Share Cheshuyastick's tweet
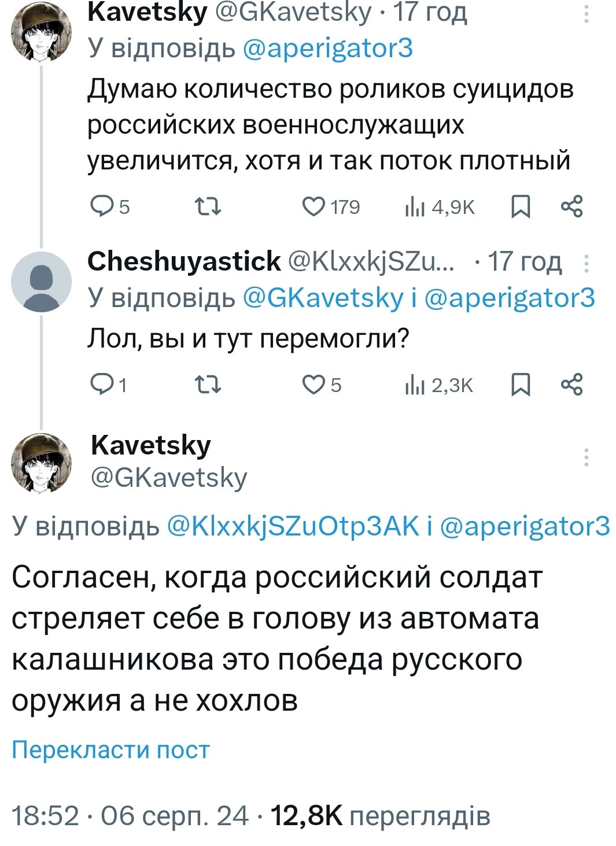This screenshot has width=616, height=846. click(572, 385)
